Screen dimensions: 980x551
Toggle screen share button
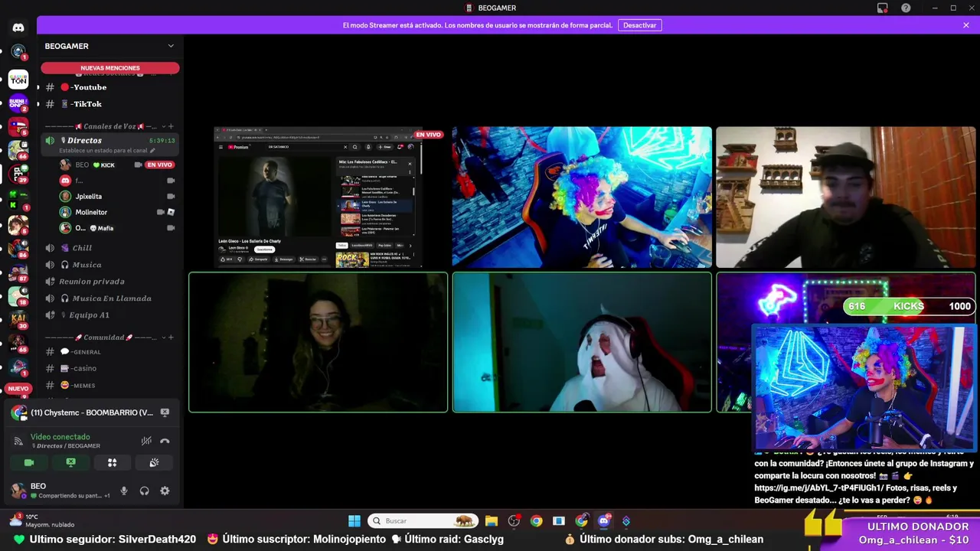pos(70,462)
